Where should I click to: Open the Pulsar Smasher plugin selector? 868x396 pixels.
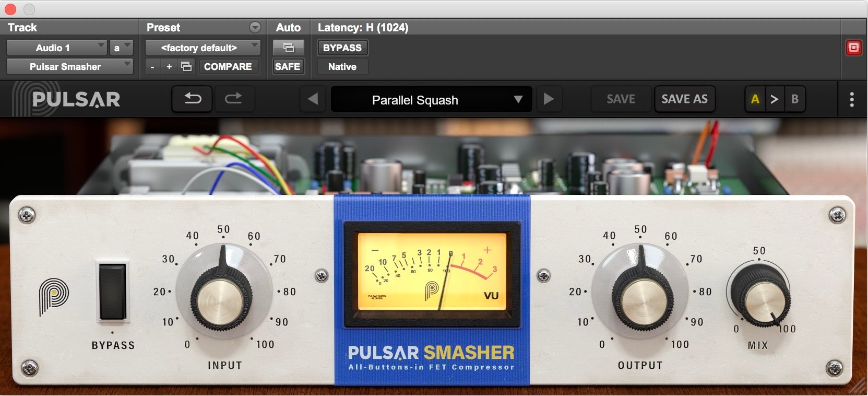pyautogui.click(x=70, y=66)
